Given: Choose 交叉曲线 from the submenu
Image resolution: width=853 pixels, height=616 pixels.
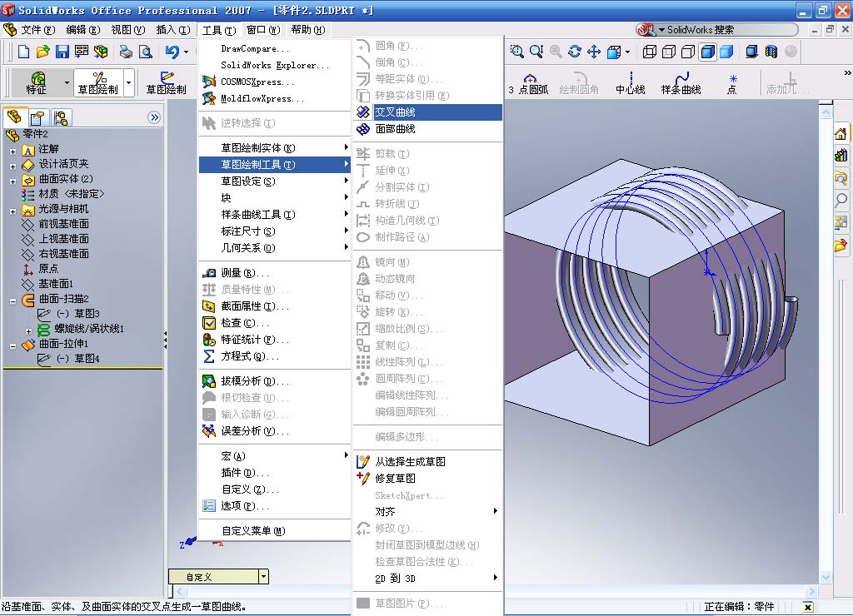Looking at the screenshot, I should click(428, 112).
